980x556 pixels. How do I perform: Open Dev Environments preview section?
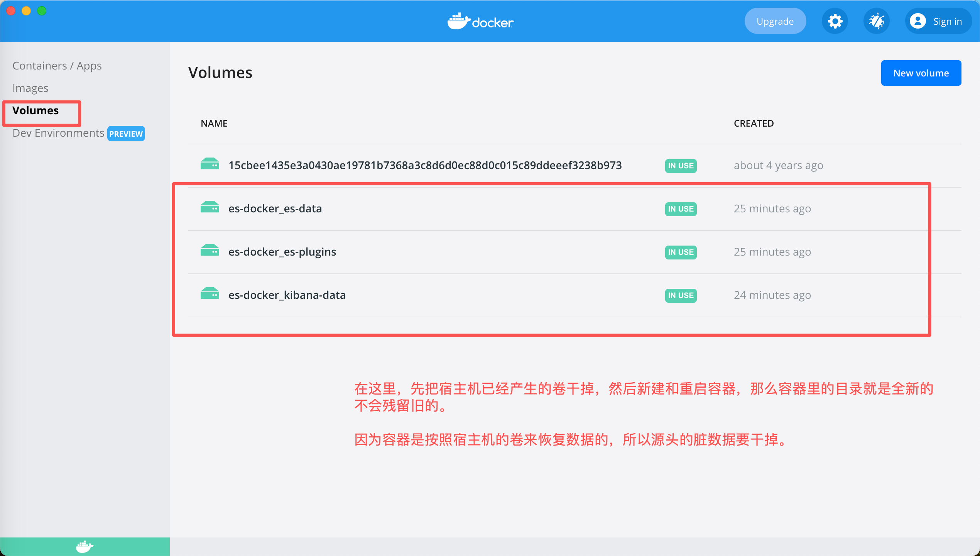tap(58, 133)
